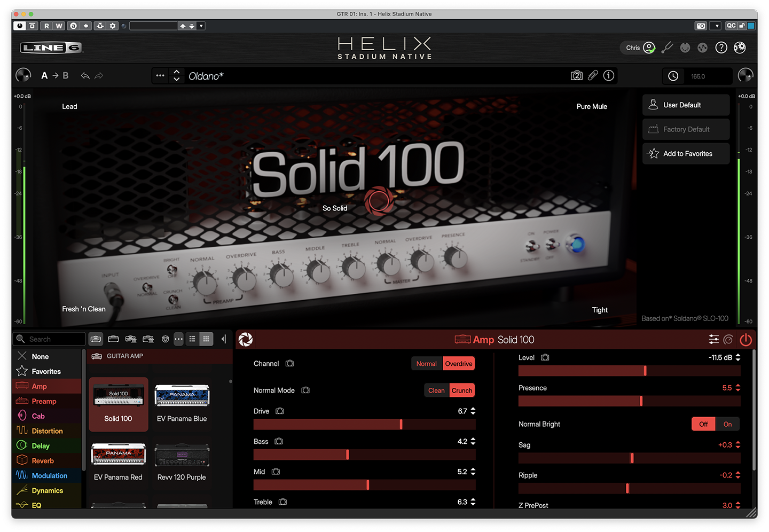Choose the Solid 100 amp thumbnail
The height and width of the screenshot is (532, 769).
119,404
